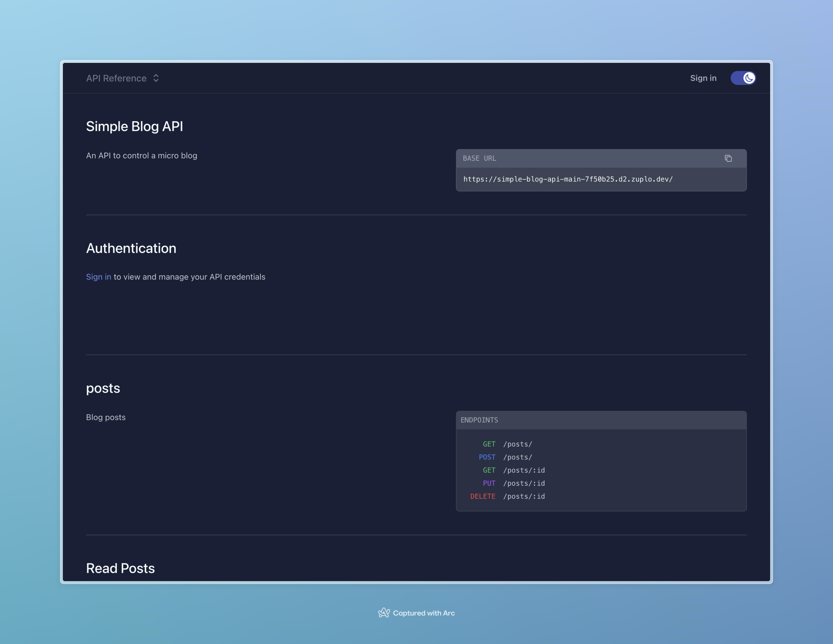Open the POST /posts/ endpoint

coord(505,457)
